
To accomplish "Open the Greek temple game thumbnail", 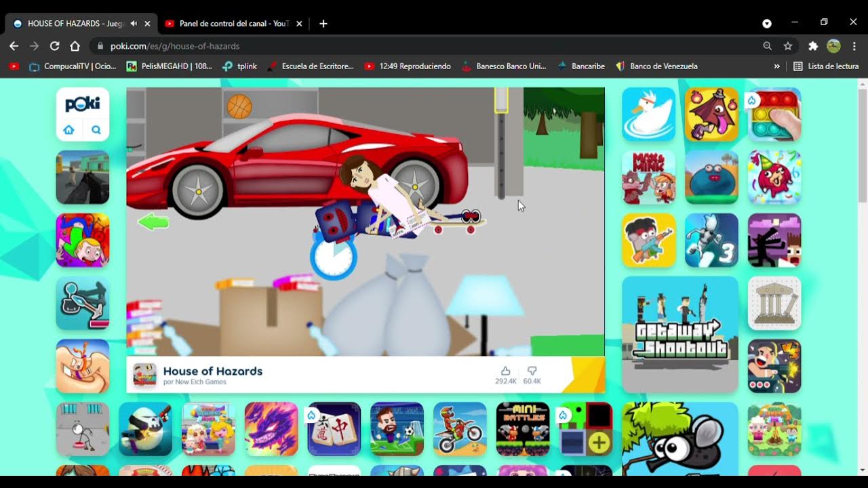I will pos(774,303).
